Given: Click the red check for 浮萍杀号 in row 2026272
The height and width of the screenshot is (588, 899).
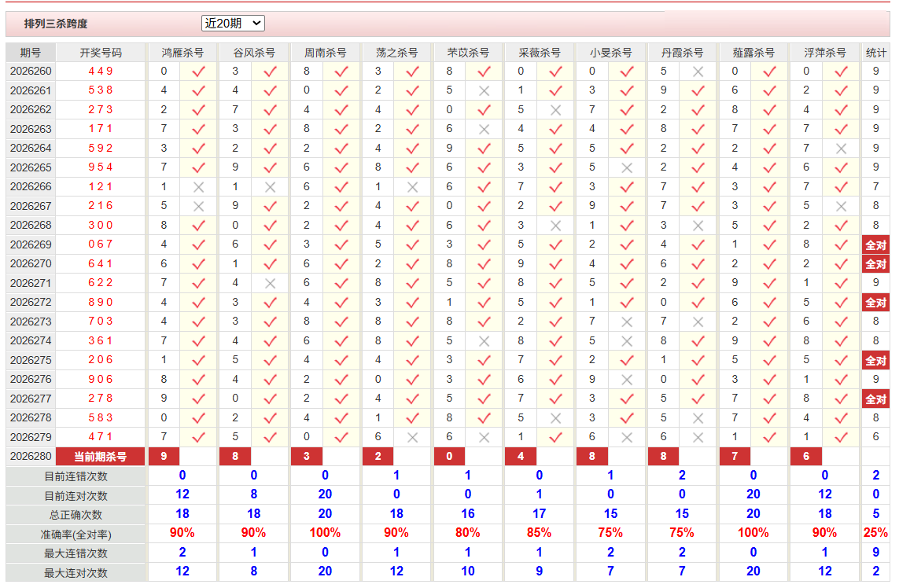Looking at the screenshot, I should pyautogui.click(x=841, y=303).
